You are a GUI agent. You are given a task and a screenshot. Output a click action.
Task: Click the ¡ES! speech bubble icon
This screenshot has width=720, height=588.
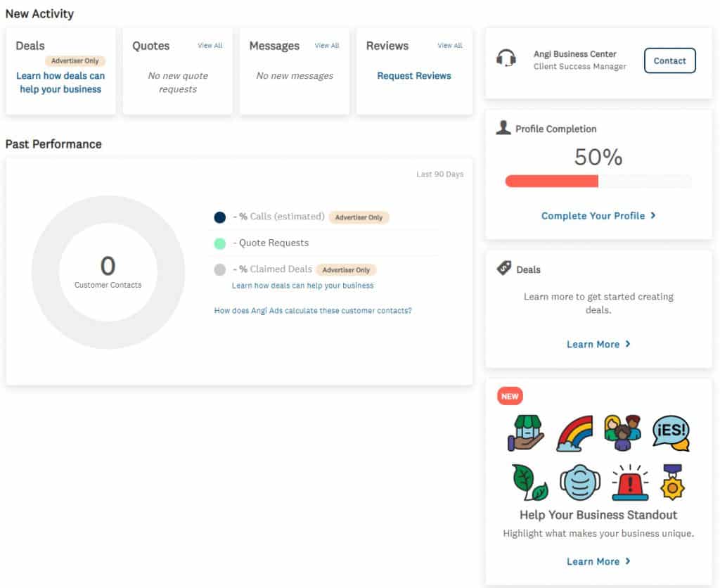click(x=671, y=433)
